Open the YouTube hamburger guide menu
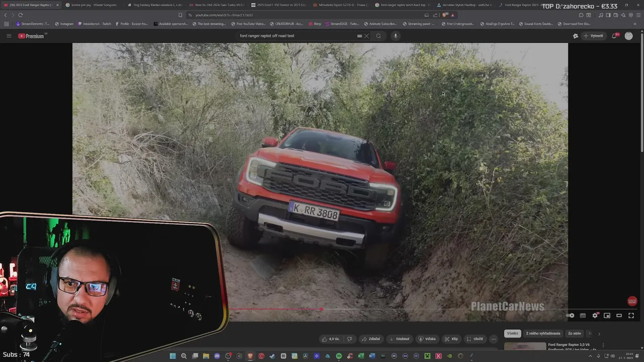 9,36
